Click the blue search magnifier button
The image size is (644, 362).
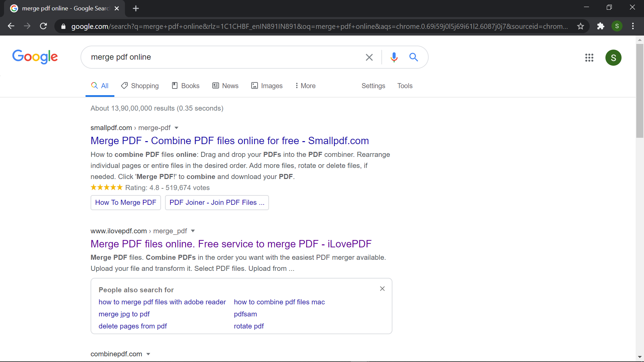pyautogui.click(x=414, y=57)
